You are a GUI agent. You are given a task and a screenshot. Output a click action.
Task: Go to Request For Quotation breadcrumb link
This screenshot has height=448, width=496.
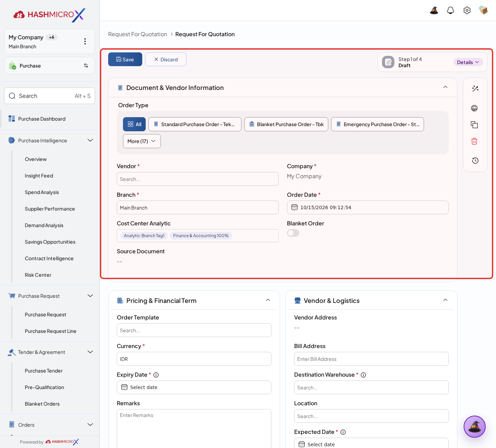137,34
